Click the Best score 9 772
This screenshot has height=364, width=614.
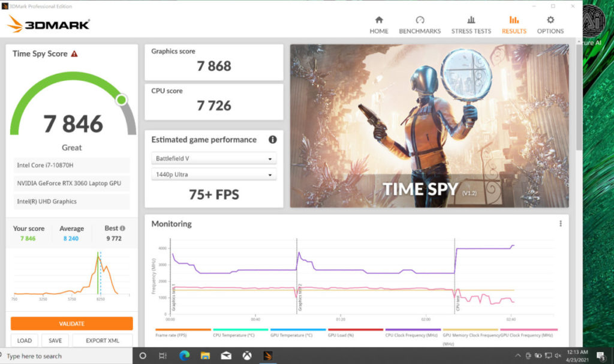pyautogui.click(x=114, y=238)
